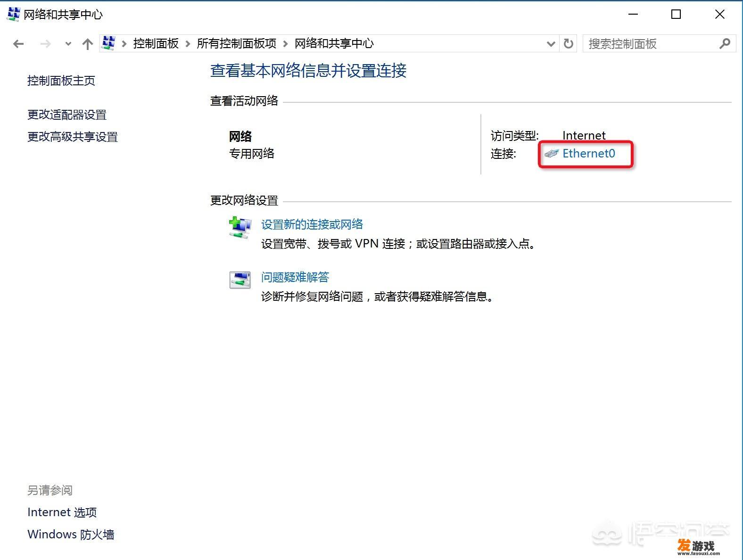Open Windows 防火墙 link
The width and height of the screenshot is (743, 560).
click(71, 535)
